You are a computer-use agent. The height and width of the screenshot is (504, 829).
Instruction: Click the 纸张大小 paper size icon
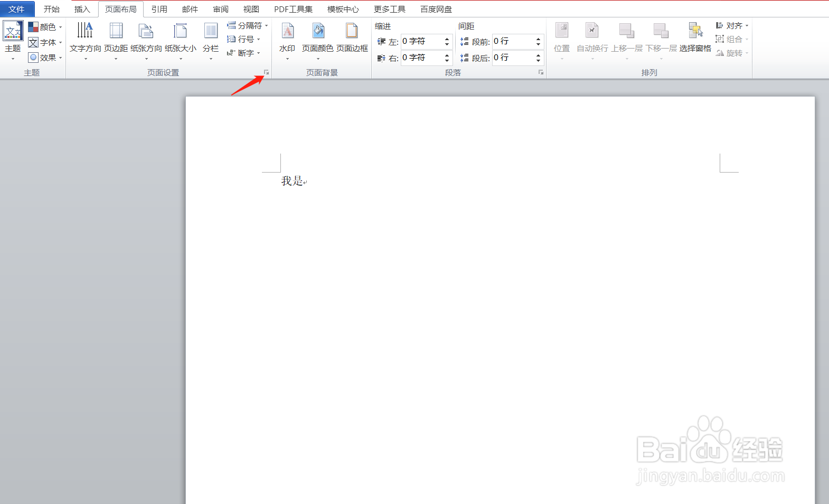[181, 31]
